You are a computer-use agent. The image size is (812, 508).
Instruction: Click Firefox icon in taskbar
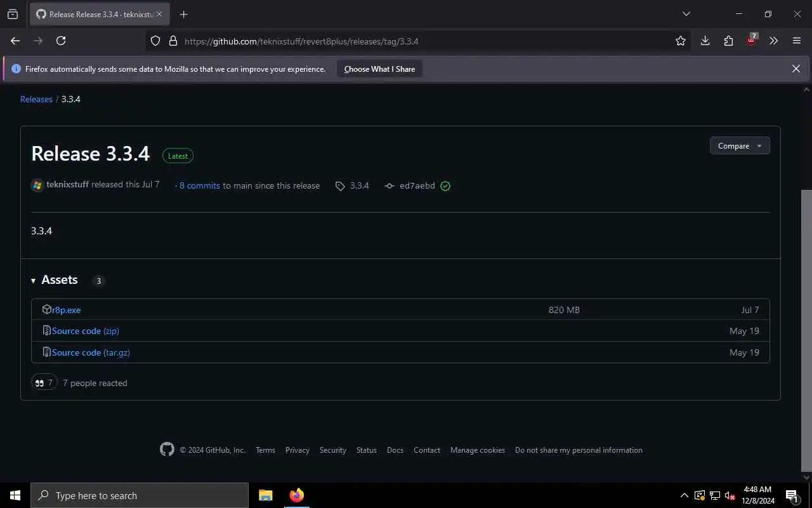(296, 495)
